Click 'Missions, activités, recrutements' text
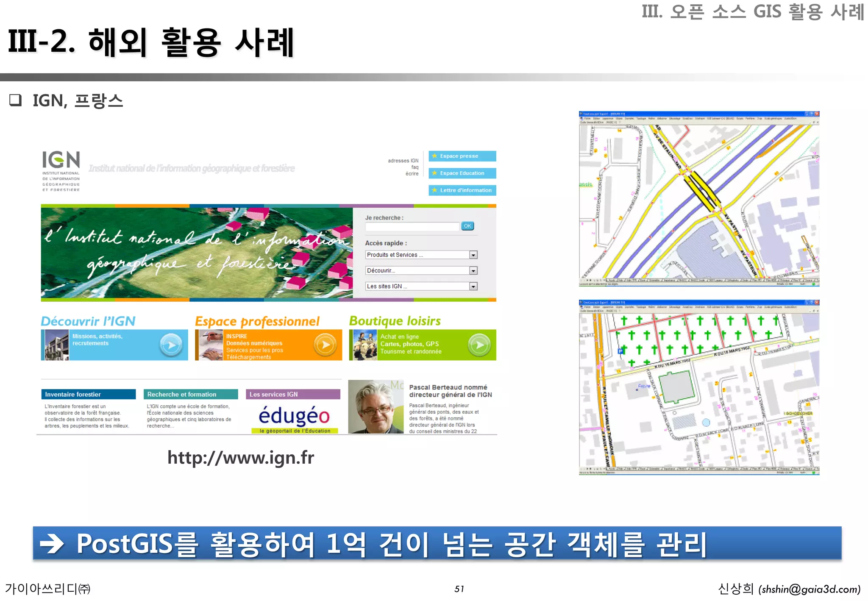This screenshot has height=601, width=868. 97,339
